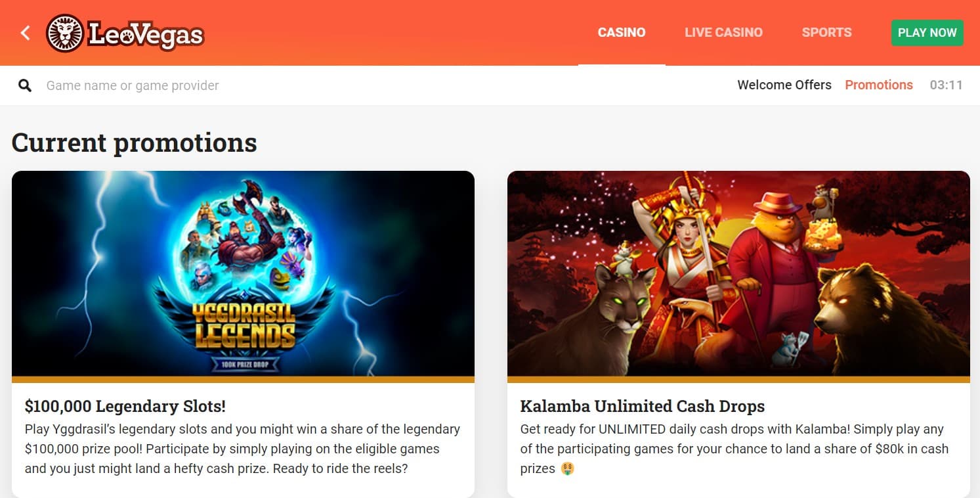Click the green Play Now button
980x498 pixels.
point(927,33)
